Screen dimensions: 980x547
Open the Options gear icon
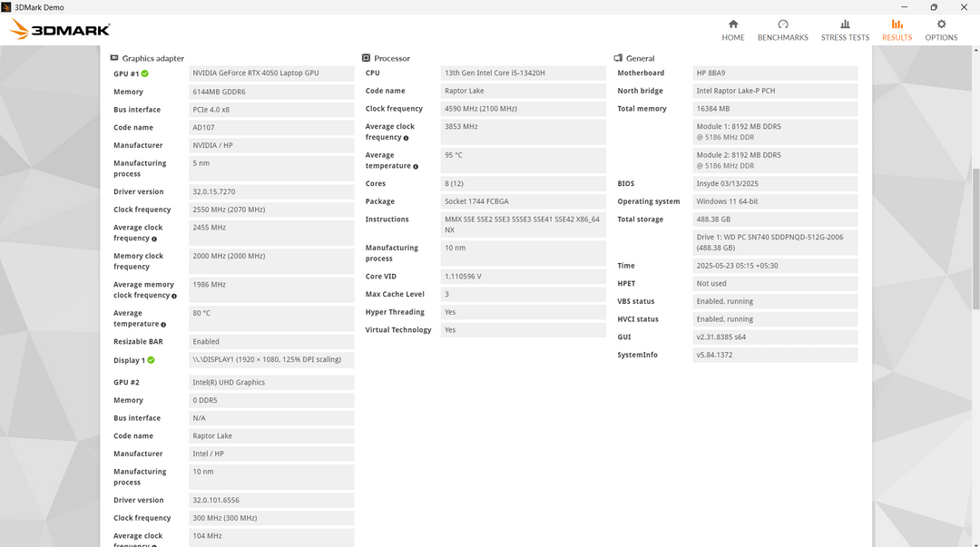click(x=941, y=24)
